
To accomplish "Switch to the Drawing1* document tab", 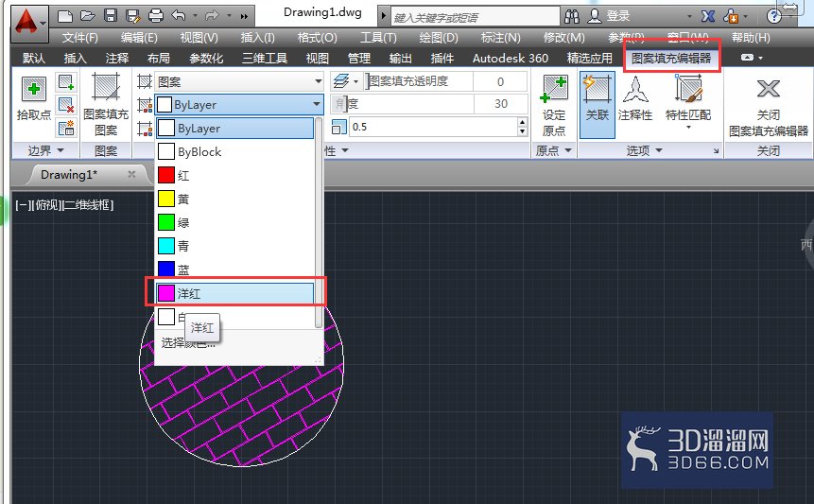I will click(69, 174).
